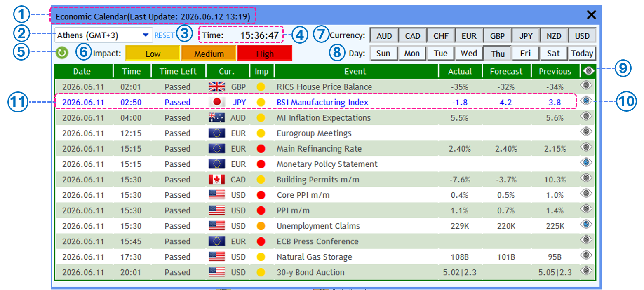The image size is (644, 290).
Task: Click the Canada flag in the CAD row
Action: tap(217, 180)
